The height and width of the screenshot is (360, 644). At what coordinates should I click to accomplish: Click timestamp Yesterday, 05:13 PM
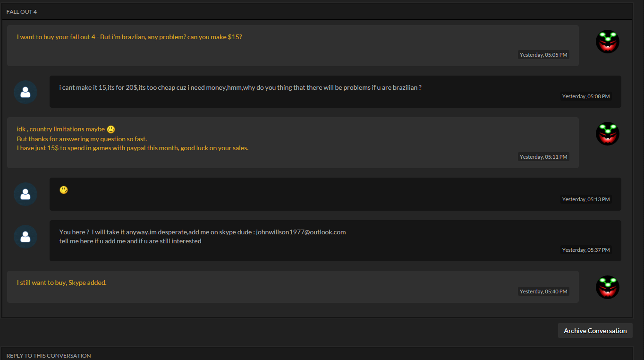click(x=586, y=199)
